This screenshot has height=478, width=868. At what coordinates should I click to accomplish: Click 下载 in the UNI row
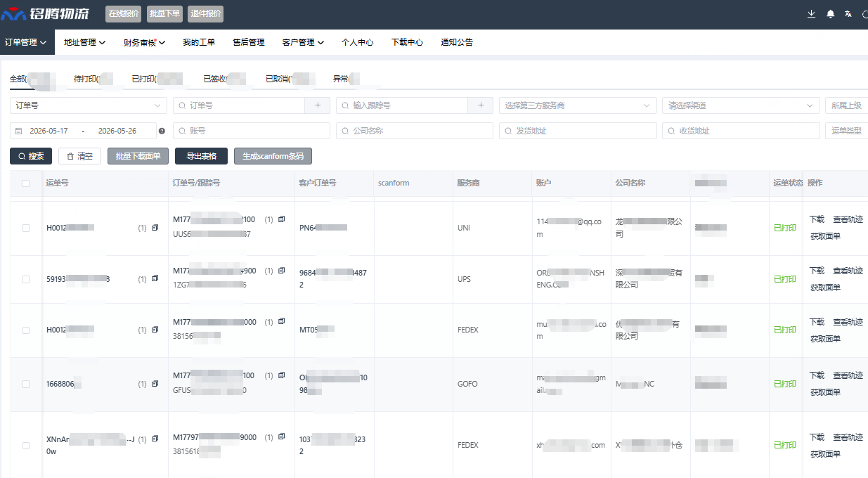[x=817, y=219]
